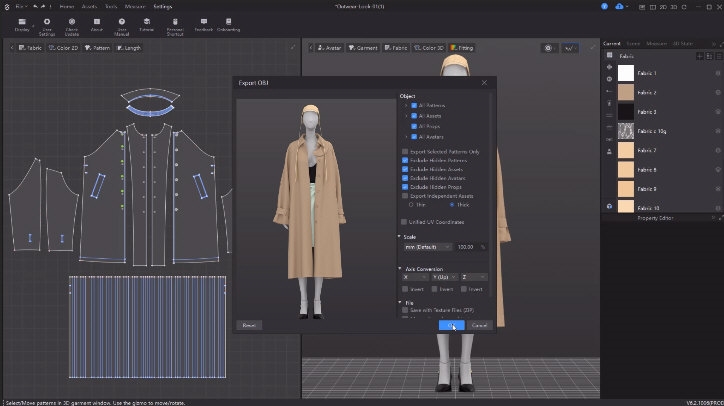The image size is (724, 406).
Task: Open the About icon in the toolbar
Action: (x=97, y=25)
